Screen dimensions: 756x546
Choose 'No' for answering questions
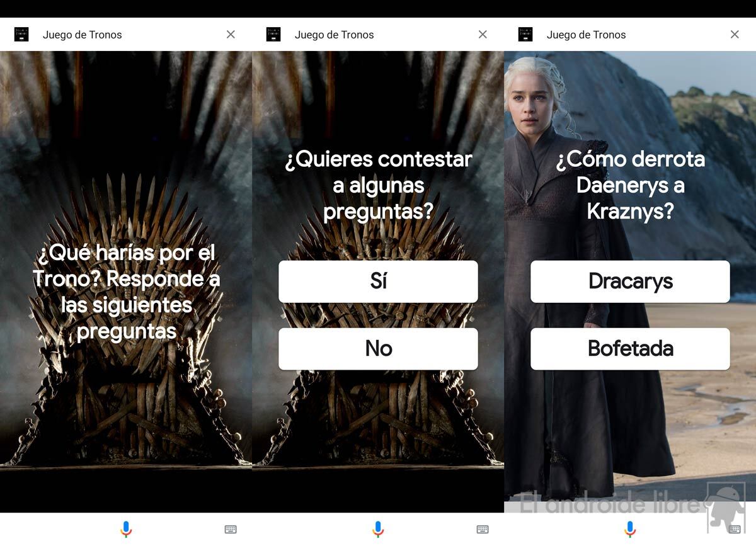click(378, 348)
